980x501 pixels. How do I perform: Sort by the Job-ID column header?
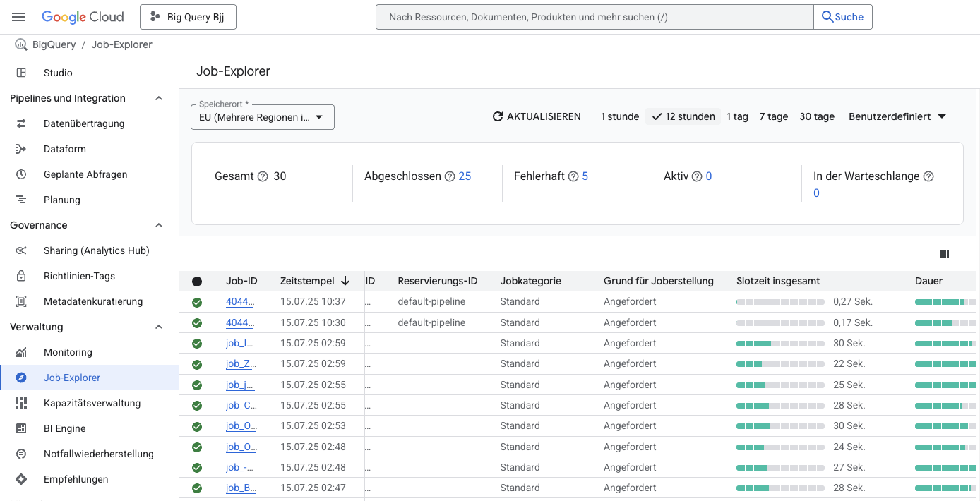pyautogui.click(x=241, y=281)
